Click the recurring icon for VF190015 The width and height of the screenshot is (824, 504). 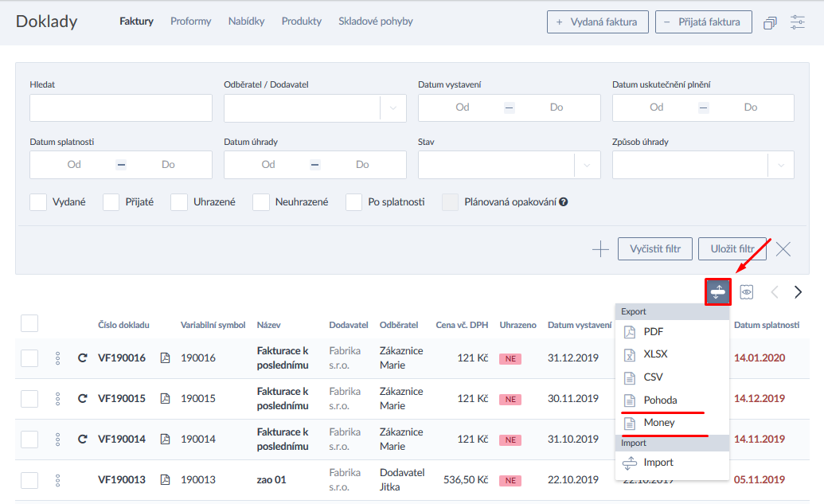pyautogui.click(x=82, y=399)
